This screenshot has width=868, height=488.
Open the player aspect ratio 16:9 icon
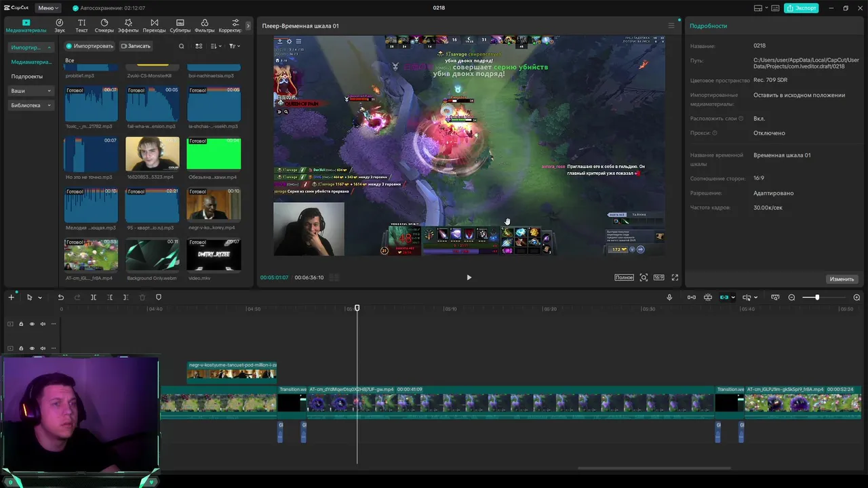coord(658,277)
